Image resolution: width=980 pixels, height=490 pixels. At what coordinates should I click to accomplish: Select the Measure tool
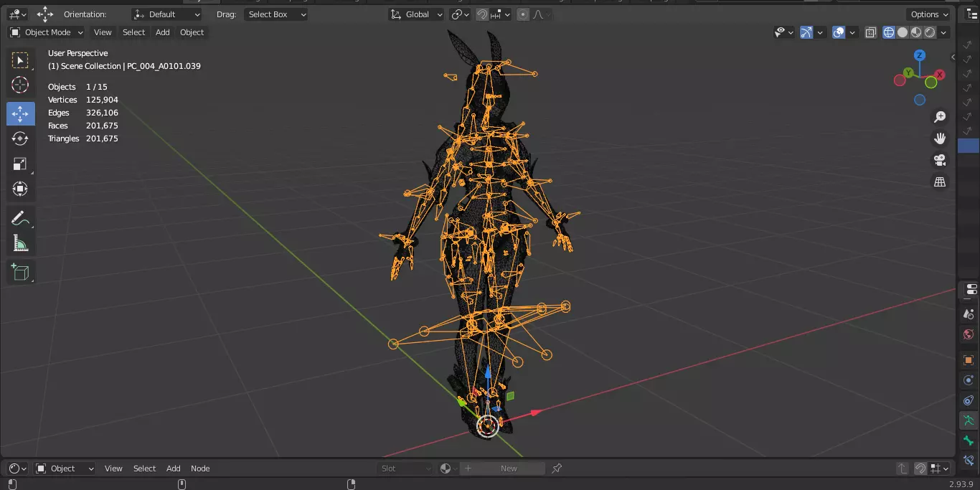tap(20, 243)
